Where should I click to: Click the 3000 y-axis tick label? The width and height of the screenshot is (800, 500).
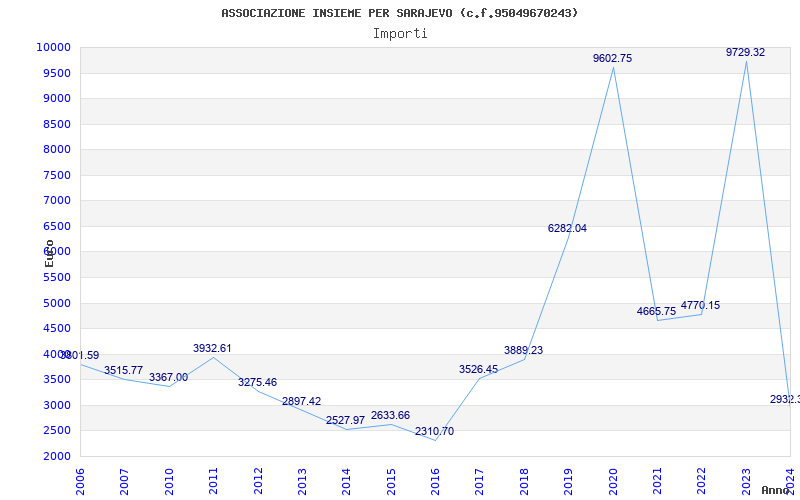(56, 405)
